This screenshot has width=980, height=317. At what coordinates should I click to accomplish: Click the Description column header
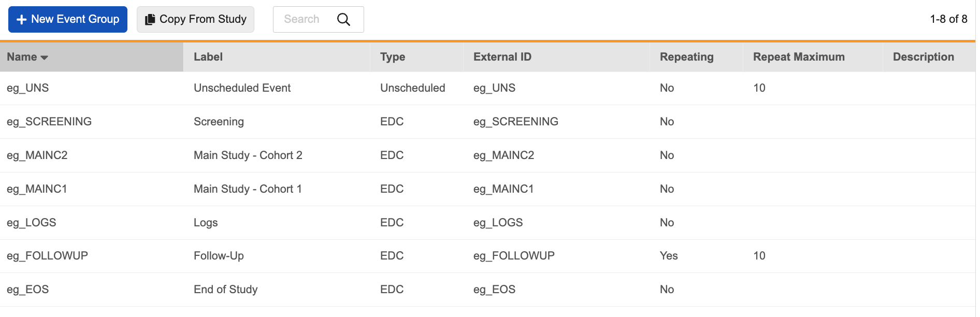(923, 57)
